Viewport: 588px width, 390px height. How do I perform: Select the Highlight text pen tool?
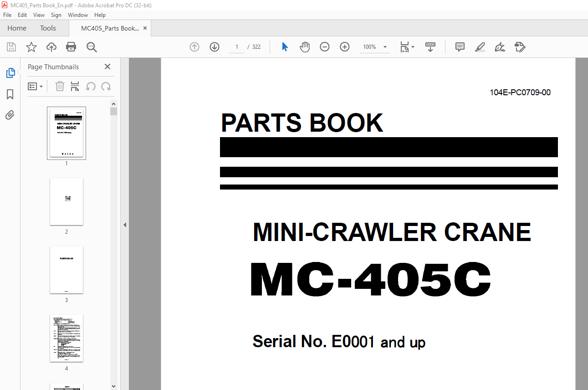[480, 47]
